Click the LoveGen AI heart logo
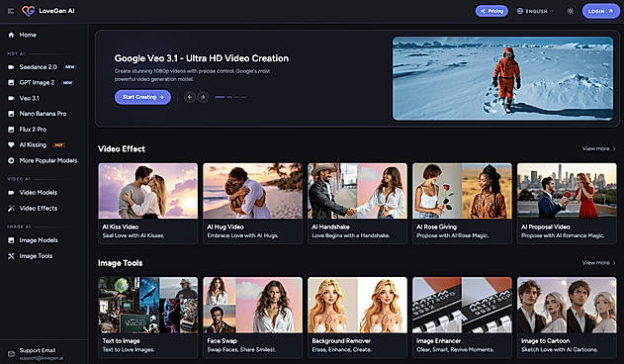This screenshot has width=624, height=364. click(29, 11)
